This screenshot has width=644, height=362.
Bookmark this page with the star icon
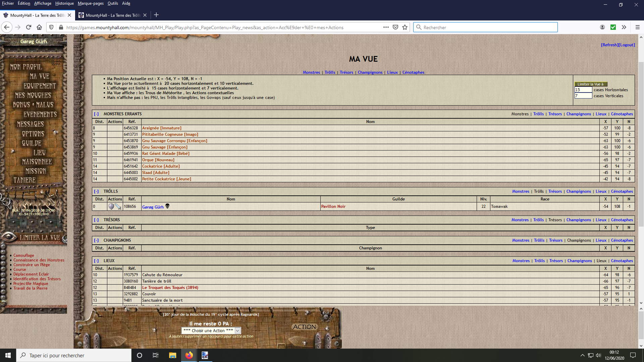coord(405,27)
